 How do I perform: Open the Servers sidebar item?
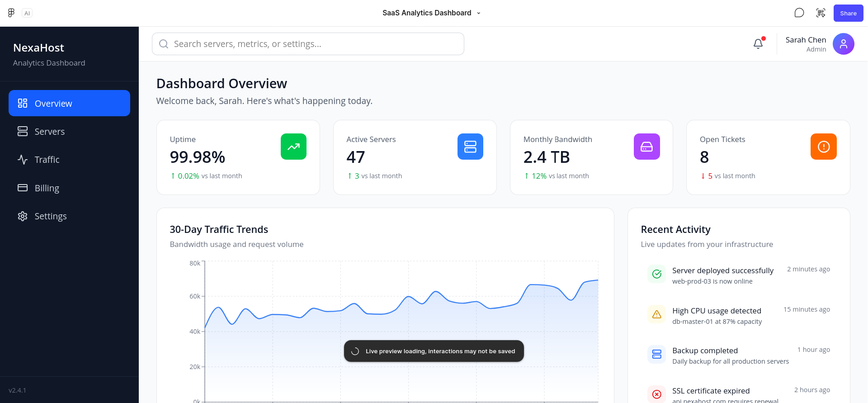[69, 131]
